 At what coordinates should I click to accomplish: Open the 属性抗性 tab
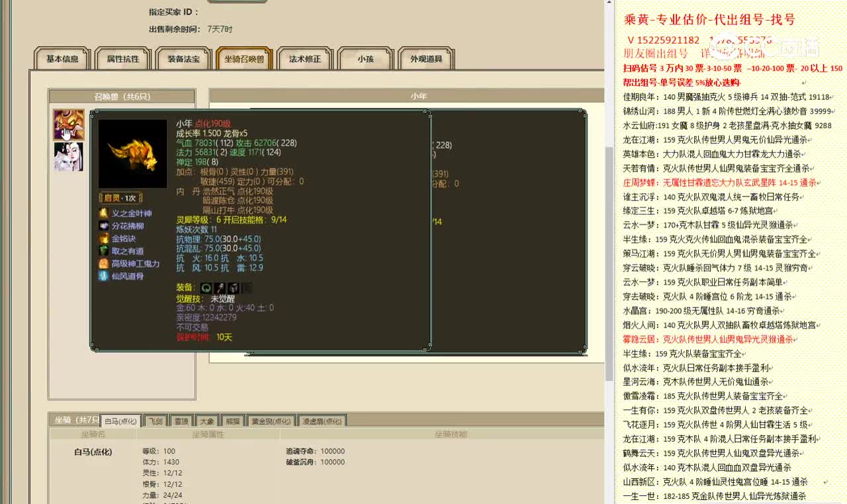coord(123,59)
